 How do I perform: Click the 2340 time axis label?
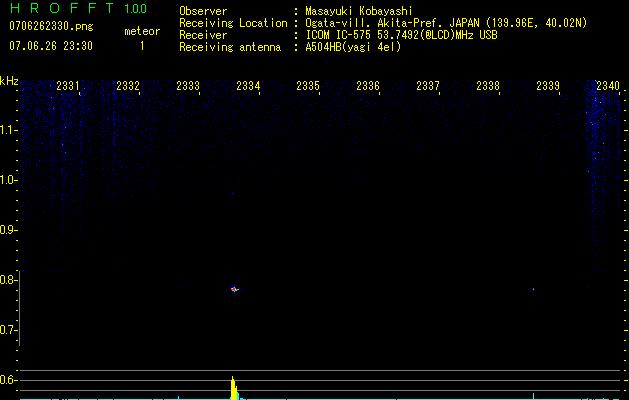coord(608,86)
